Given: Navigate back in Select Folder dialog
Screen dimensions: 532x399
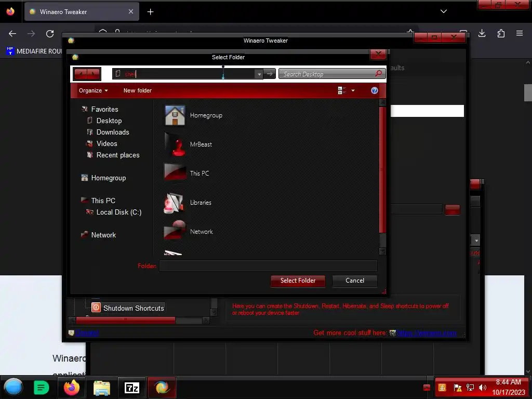Looking at the screenshot, I should point(81,74).
